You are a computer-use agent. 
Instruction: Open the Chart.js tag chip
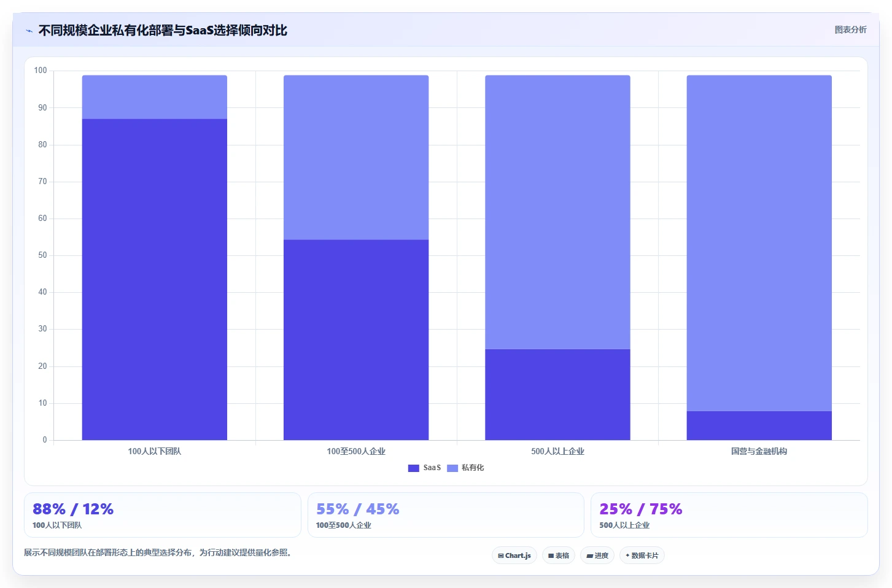click(x=514, y=555)
